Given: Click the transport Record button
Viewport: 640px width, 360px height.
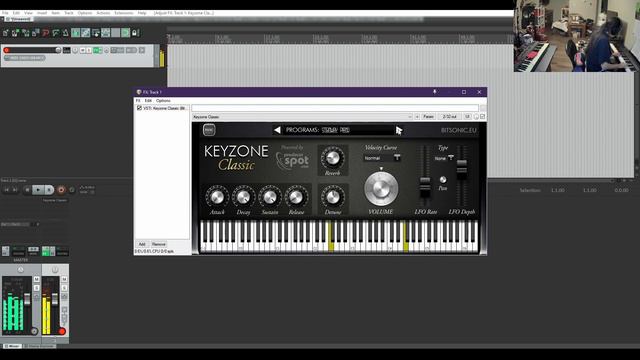Looking at the screenshot, I should (61, 190).
